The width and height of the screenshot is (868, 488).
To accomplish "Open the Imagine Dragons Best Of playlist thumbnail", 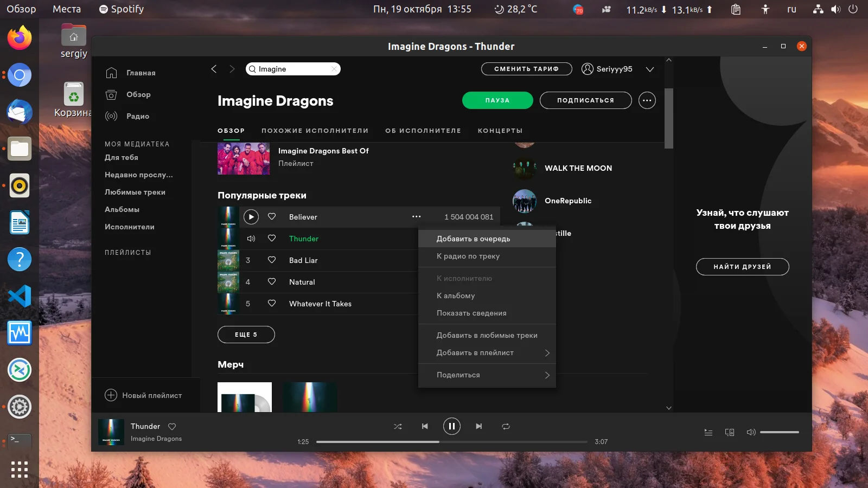I will pos(244,158).
